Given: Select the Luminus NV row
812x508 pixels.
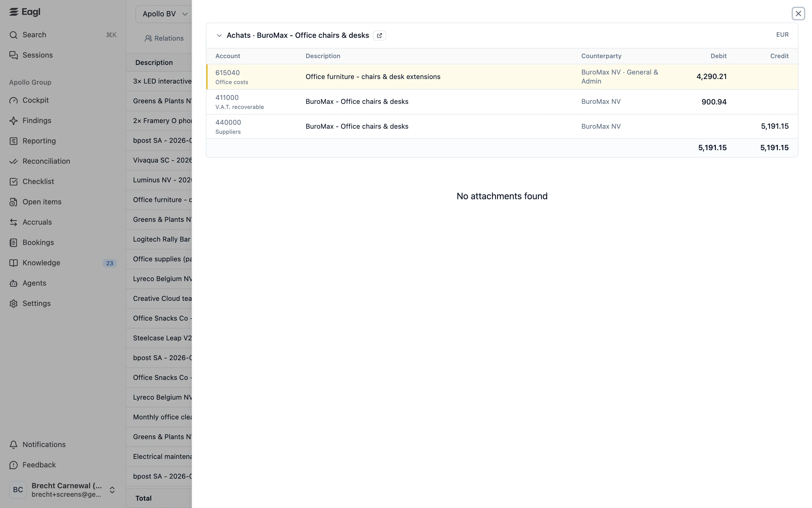Looking at the screenshot, I should (159, 180).
